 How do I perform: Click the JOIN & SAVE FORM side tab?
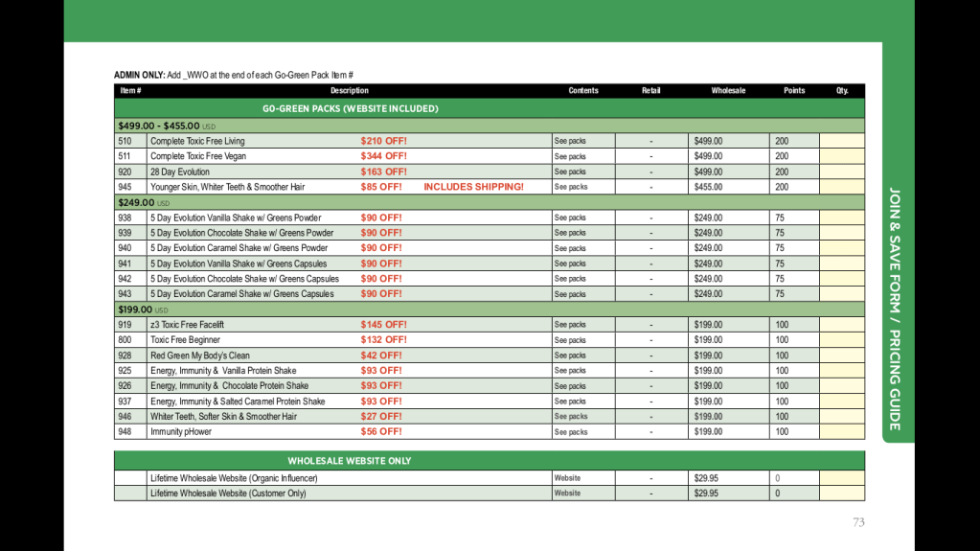coord(895,309)
